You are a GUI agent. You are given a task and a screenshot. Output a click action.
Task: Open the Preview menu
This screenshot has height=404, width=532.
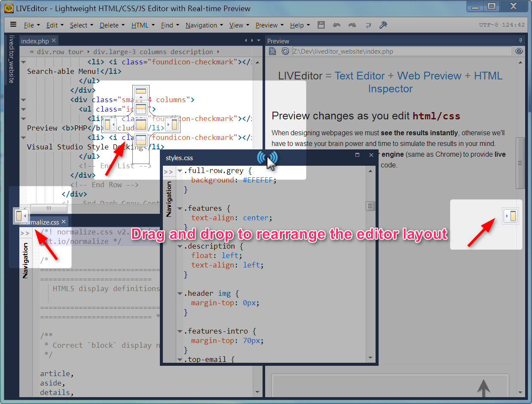coord(269,25)
